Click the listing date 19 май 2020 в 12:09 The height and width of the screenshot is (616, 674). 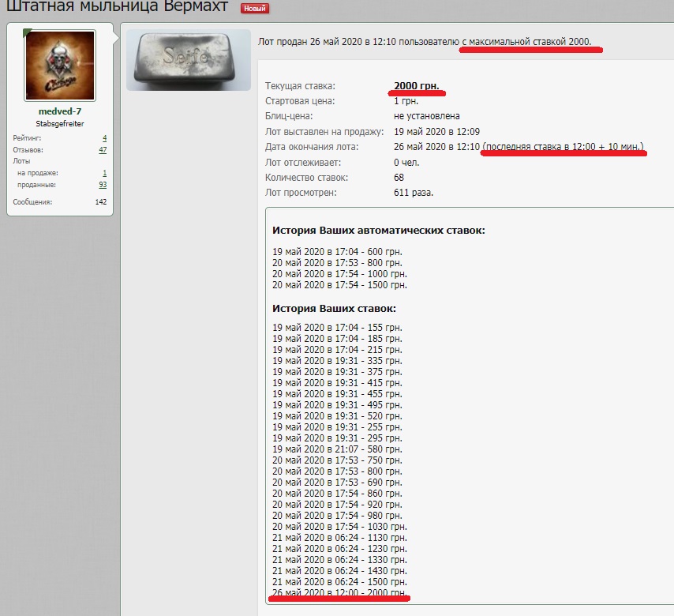[x=436, y=132]
